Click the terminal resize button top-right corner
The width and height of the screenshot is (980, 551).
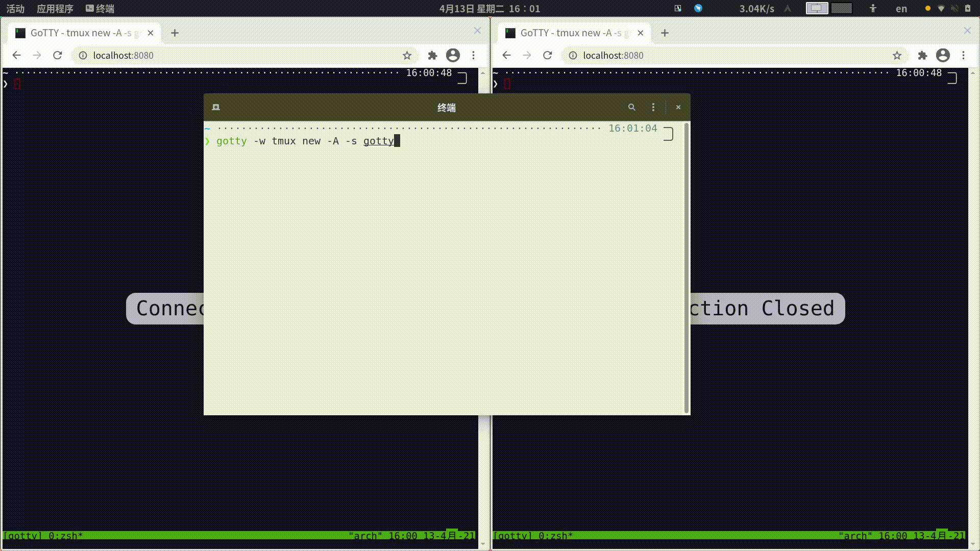pos(668,133)
